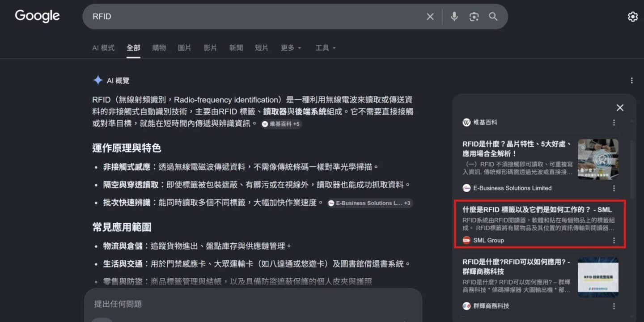The height and width of the screenshot is (322, 644).
Task: Click the 非接觸式感應 bullet text
Action: [241, 167]
